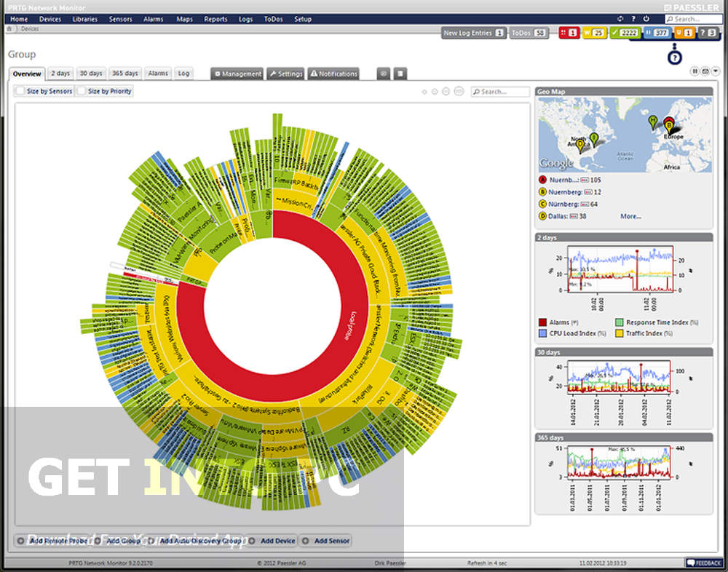The width and height of the screenshot is (728, 572).
Task: Open the Reports menu
Action: click(216, 19)
